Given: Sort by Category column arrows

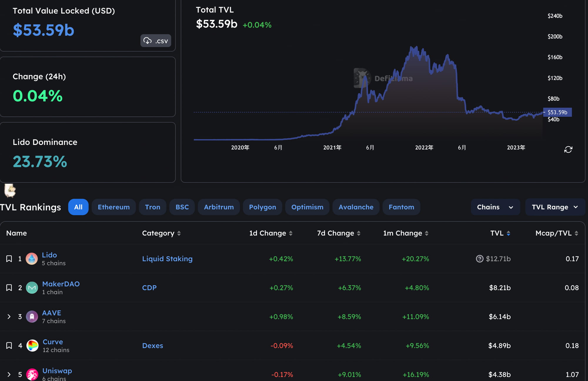Looking at the screenshot, I should [x=179, y=233].
